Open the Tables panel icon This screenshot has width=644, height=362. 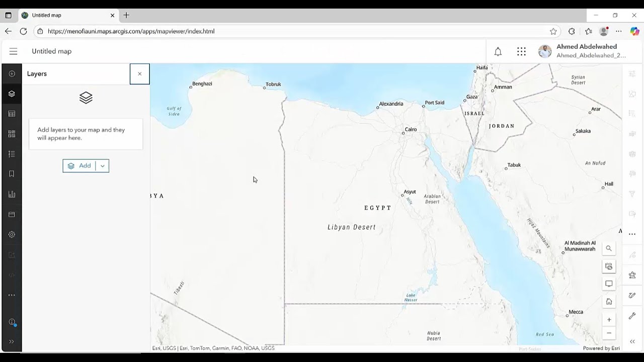tap(12, 114)
